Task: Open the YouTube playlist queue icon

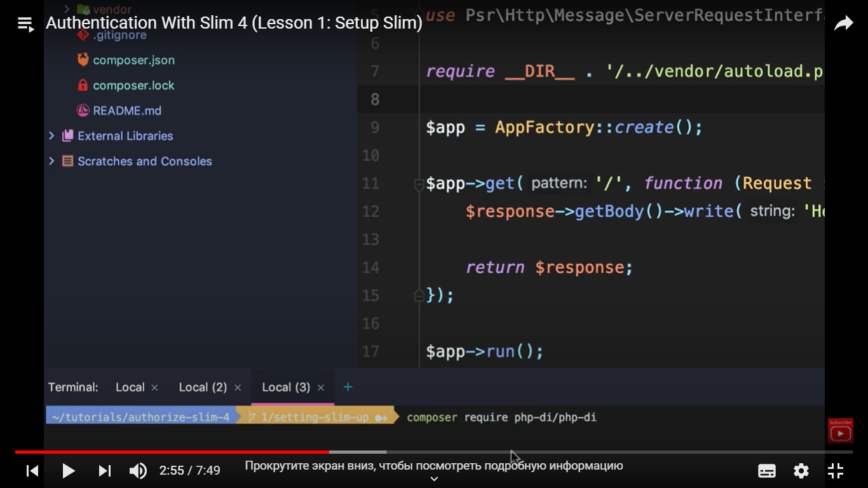Action: 25,25
